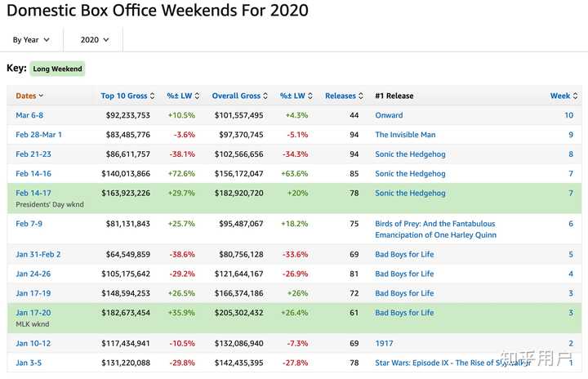Sort table by Overall Gross column
Screen dimensions: 588x379
pos(236,96)
